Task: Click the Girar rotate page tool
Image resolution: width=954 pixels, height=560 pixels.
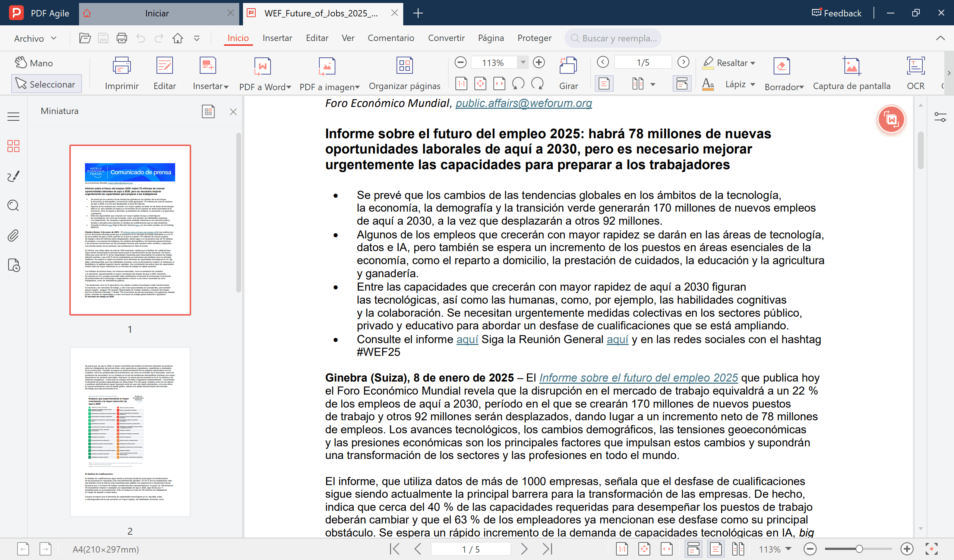Action: pyautogui.click(x=568, y=74)
